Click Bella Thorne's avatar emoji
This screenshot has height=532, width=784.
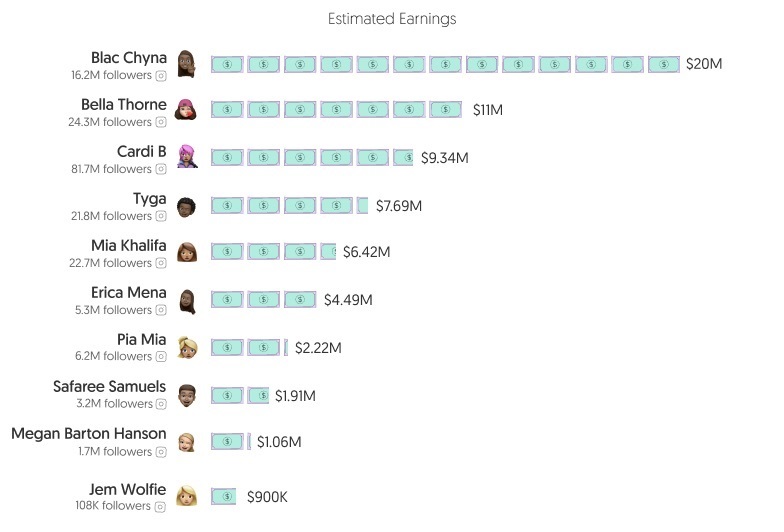pos(186,110)
